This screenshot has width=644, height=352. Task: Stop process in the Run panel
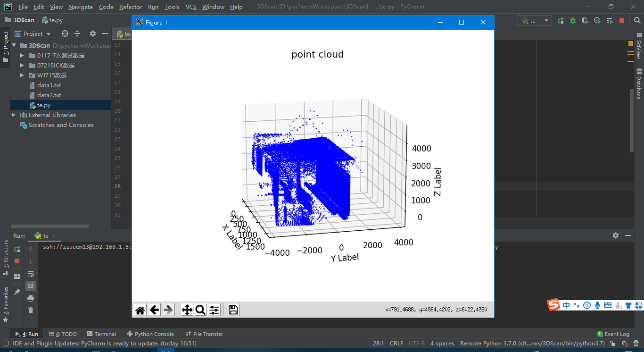pyautogui.click(x=17, y=261)
